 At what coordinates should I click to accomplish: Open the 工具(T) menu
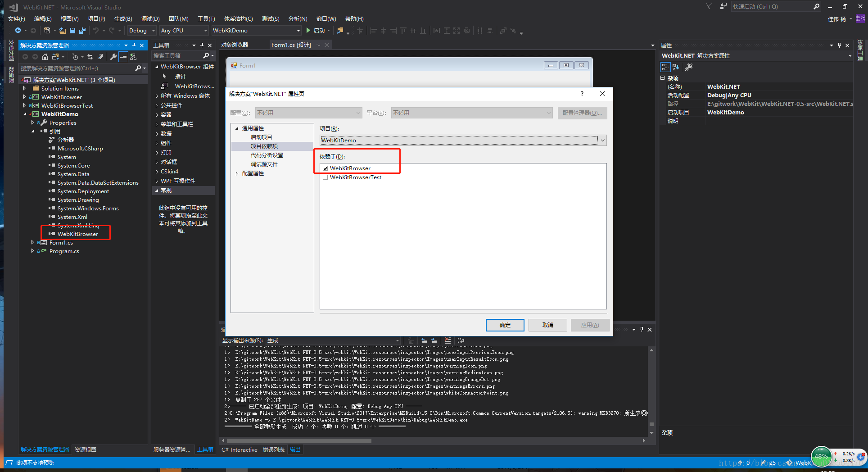(206, 18)
